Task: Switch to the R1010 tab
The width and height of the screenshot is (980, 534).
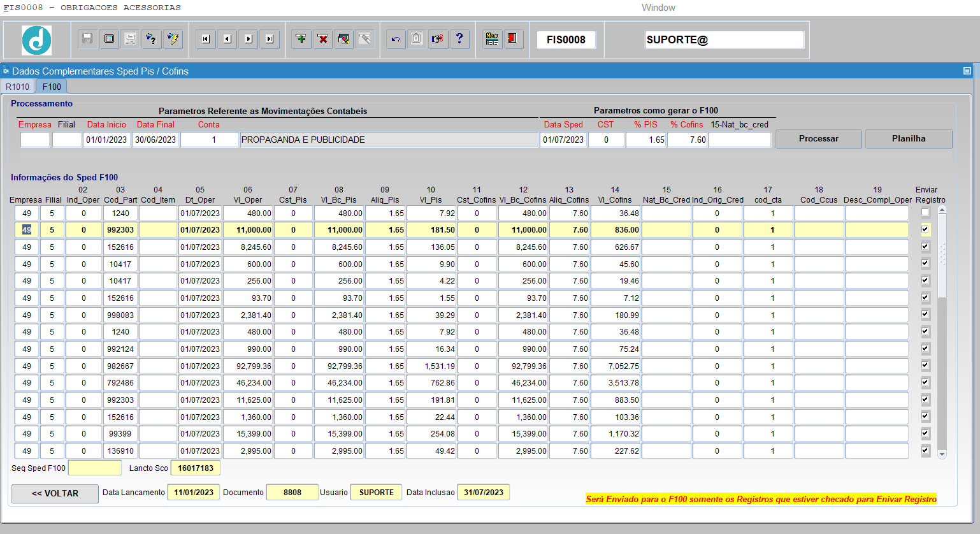Action: coord(18,87)
